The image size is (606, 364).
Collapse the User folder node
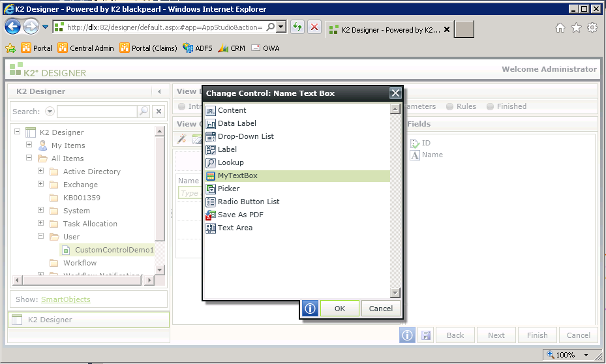(x=40, y=237)
